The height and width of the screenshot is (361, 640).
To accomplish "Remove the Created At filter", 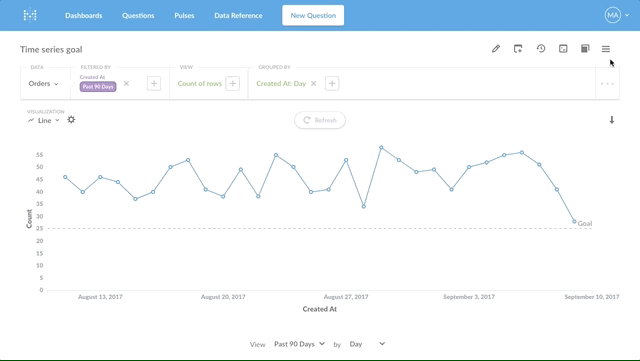I will click(x=127, y=83).
